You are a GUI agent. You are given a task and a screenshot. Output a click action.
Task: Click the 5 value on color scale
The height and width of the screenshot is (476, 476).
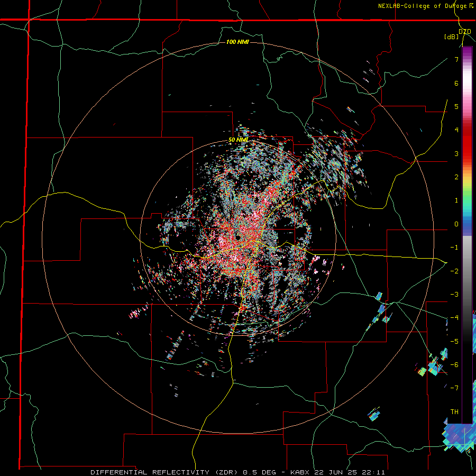[456, 106]
